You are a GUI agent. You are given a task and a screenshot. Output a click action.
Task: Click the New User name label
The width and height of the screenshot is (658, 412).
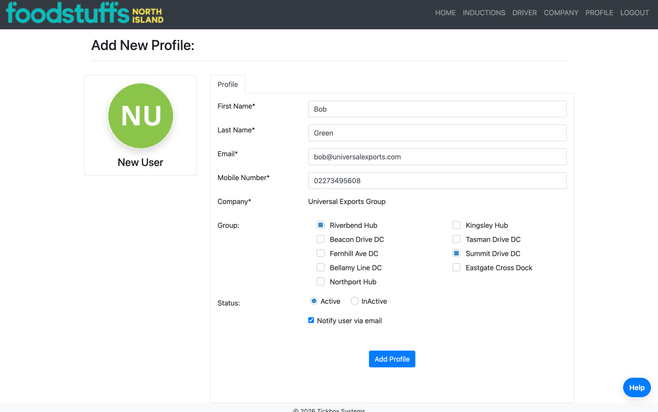[x=140, y=162]
